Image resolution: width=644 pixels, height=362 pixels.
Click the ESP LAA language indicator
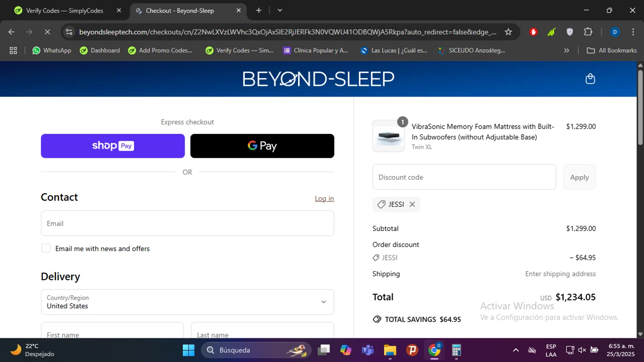tap(551, 350)
